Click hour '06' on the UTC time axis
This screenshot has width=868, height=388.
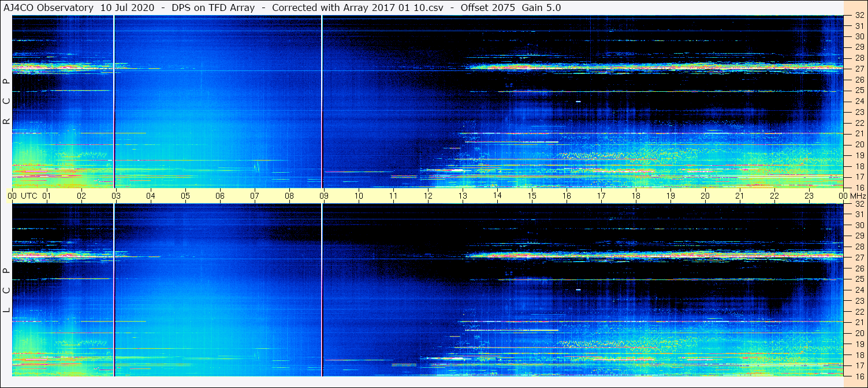coord(220,196)
